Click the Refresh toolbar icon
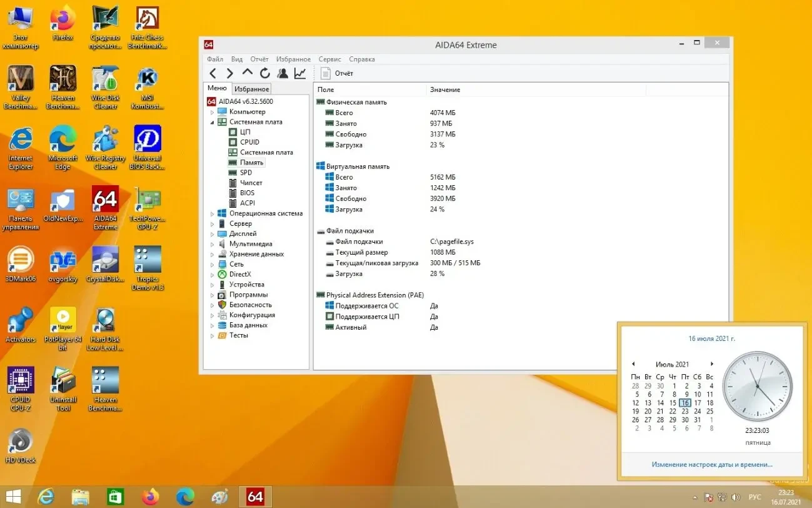This screenshot has width=812, height=508. click(x=265, y=73)
